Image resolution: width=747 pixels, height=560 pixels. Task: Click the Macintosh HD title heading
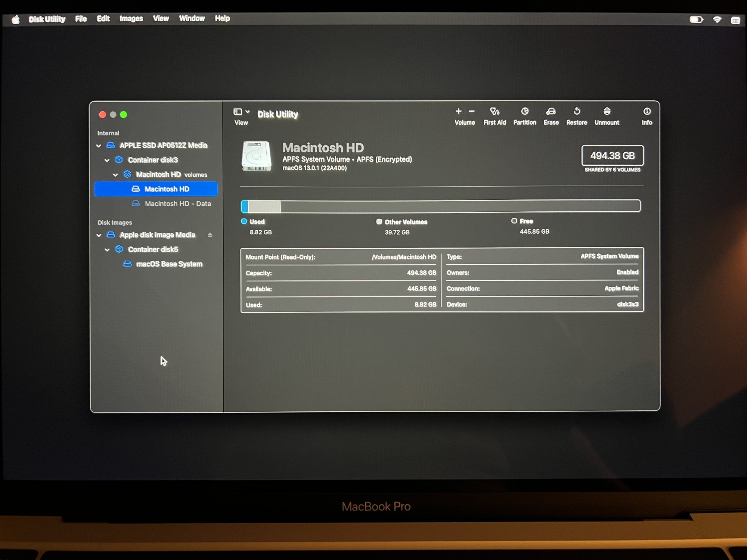click(323, 148)
